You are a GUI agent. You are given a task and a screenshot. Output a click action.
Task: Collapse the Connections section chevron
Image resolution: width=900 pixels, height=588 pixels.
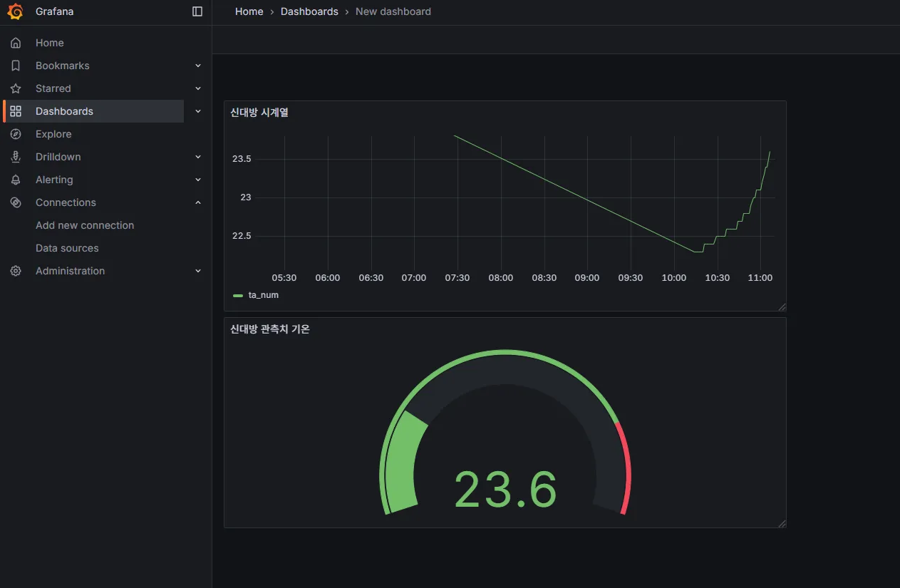[198, 202]
